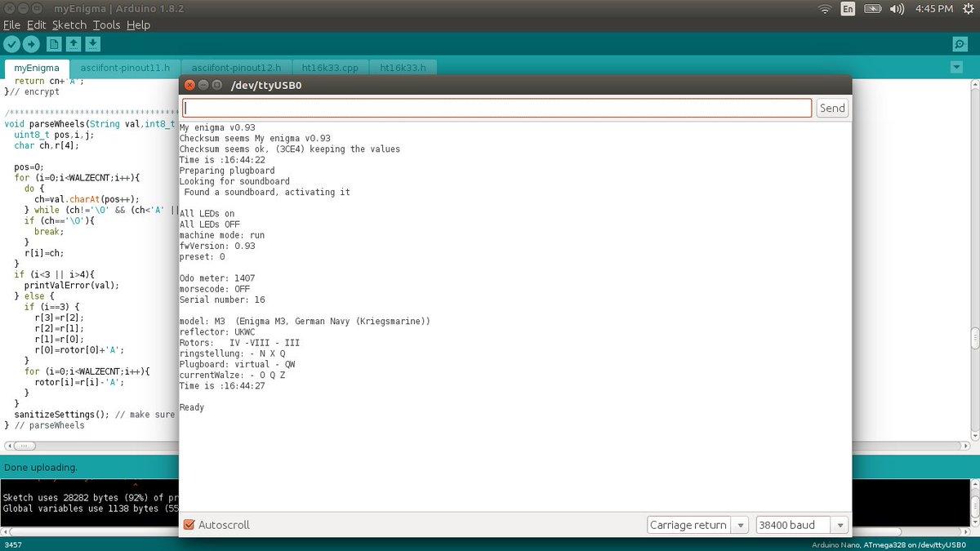This screenshot has height=551, width=980.
Task: Click the 'Preparing plugboard' line
Action: click(x=227, y=171)
